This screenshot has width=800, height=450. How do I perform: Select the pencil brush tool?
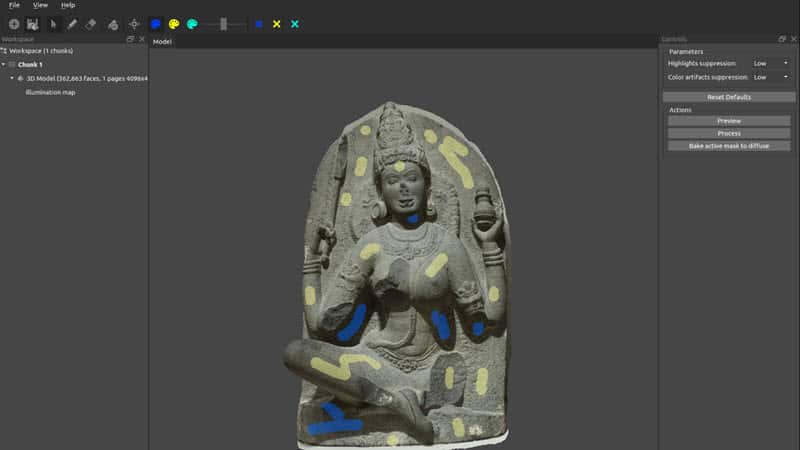click(72, 24)
